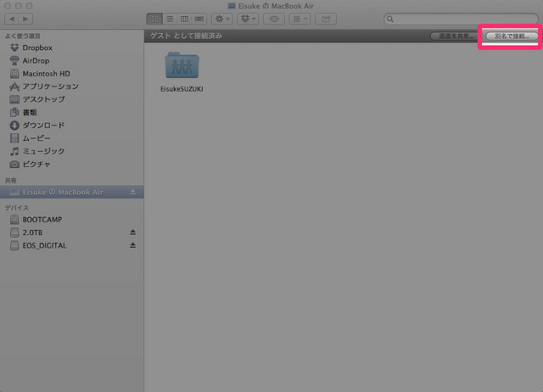Switch to Cover Flow view
The width and height of the screenshot is (543, 392).
(x=199, y=19)
